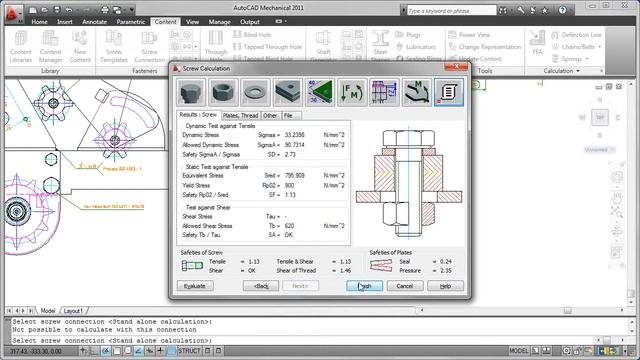The height and width of the screenshot is (360, 640).
Task: Click the Through Hole ribbon icon
Action: click(216, 47)
